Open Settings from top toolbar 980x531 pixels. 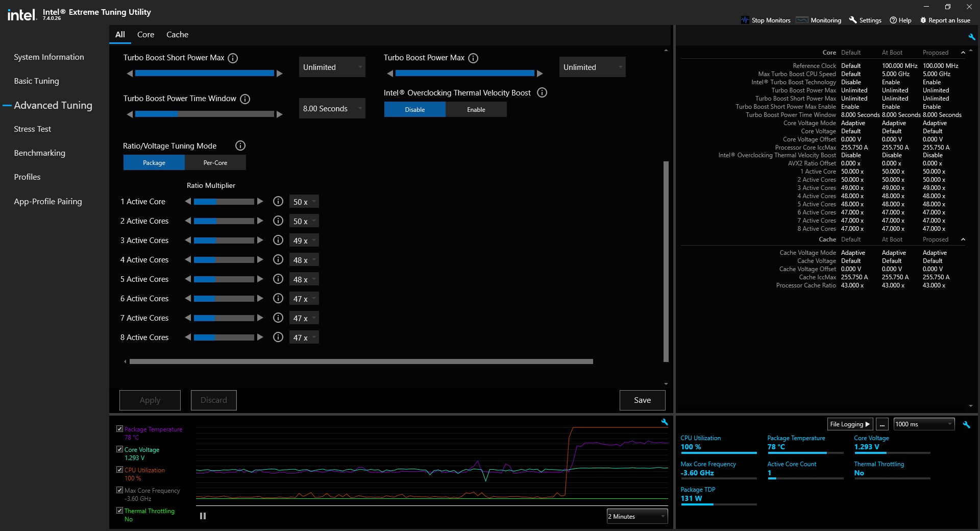[x=865, y=20]
